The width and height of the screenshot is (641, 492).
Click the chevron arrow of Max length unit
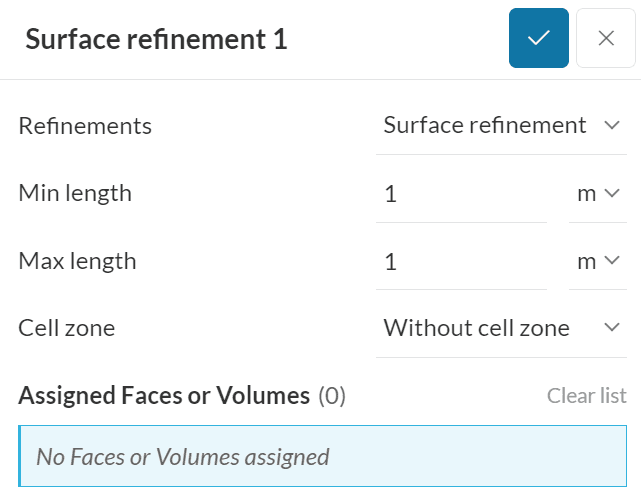click(x=613, y=261)
